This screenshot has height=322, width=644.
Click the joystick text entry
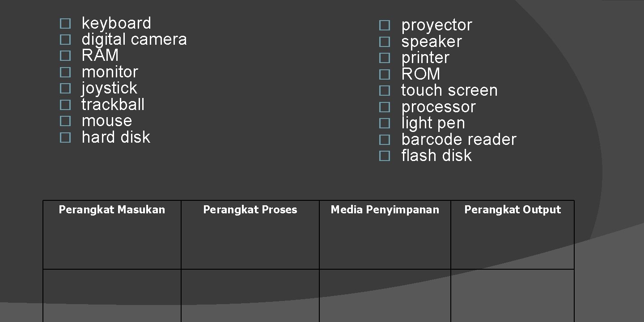tap(109, 89)
